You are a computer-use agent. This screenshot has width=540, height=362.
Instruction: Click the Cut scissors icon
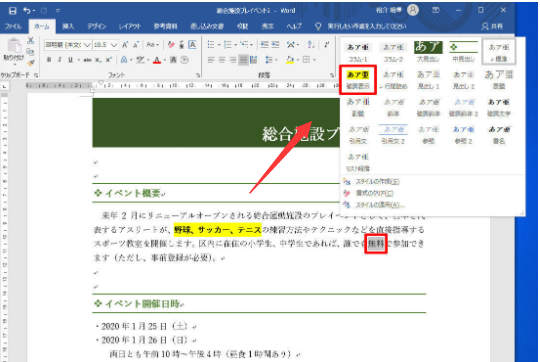(x=31, y=41)
